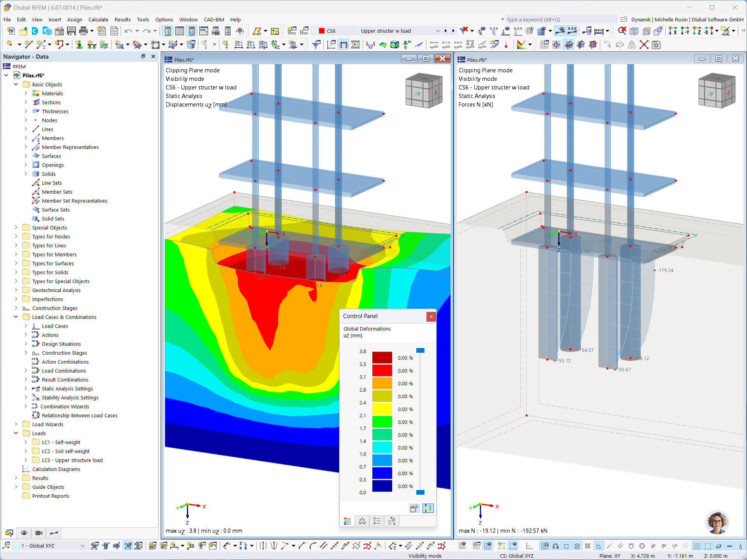The height and width of the screenshot is (560, 747).
Task: Select the Show Result Values tool
Action: point(572,31)
